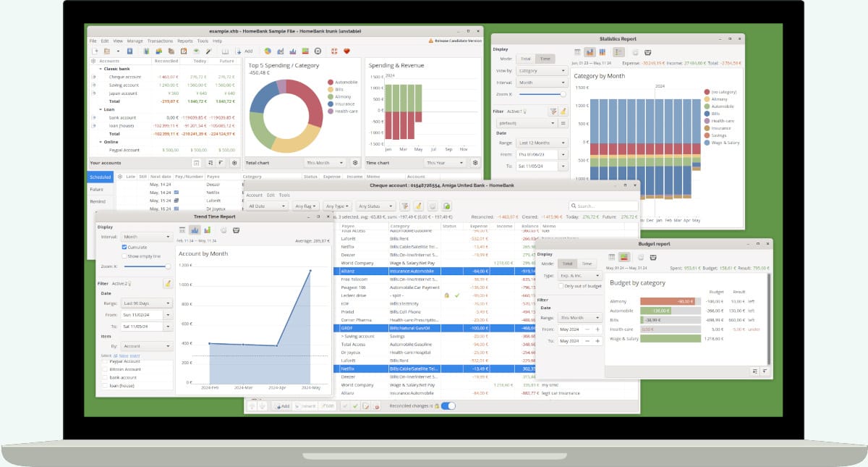Open the Any Type filter dropdown
Image resolution: width=868 pixels, height=467 pixels.
tap(337, 206)
